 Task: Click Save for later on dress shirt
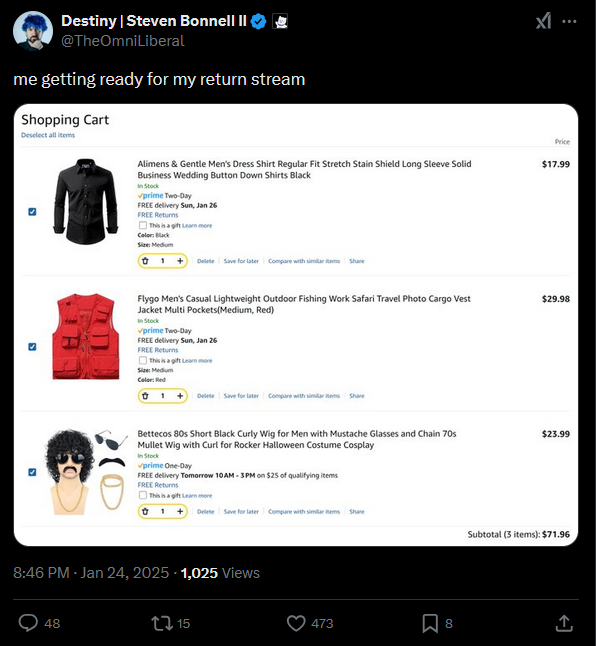click(241, 261)
